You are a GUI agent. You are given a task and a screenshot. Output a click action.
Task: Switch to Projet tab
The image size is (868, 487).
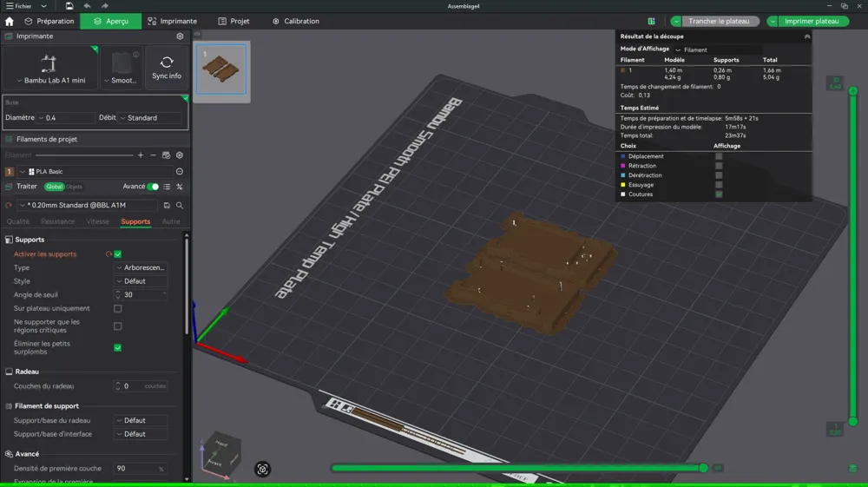(233, 21)
